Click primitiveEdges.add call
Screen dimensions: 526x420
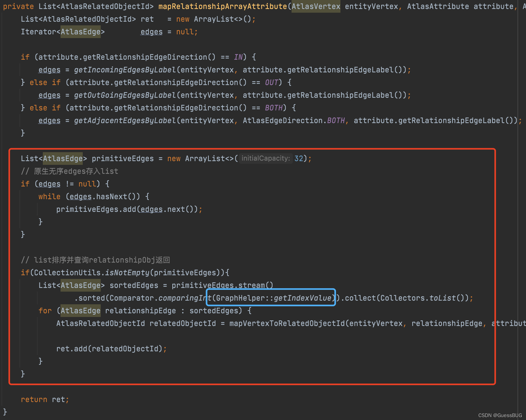(x=96, y=209)
